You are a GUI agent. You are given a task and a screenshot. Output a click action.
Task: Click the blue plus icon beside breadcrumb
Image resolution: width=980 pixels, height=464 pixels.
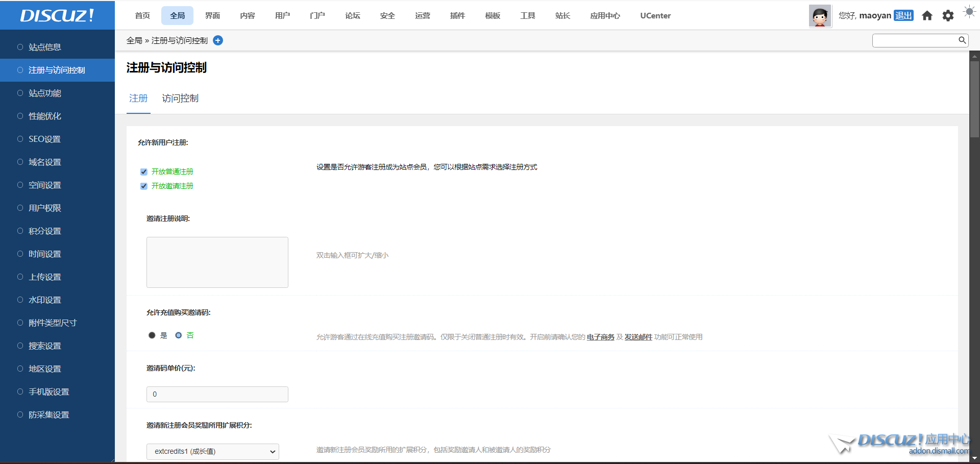(218, 40)
